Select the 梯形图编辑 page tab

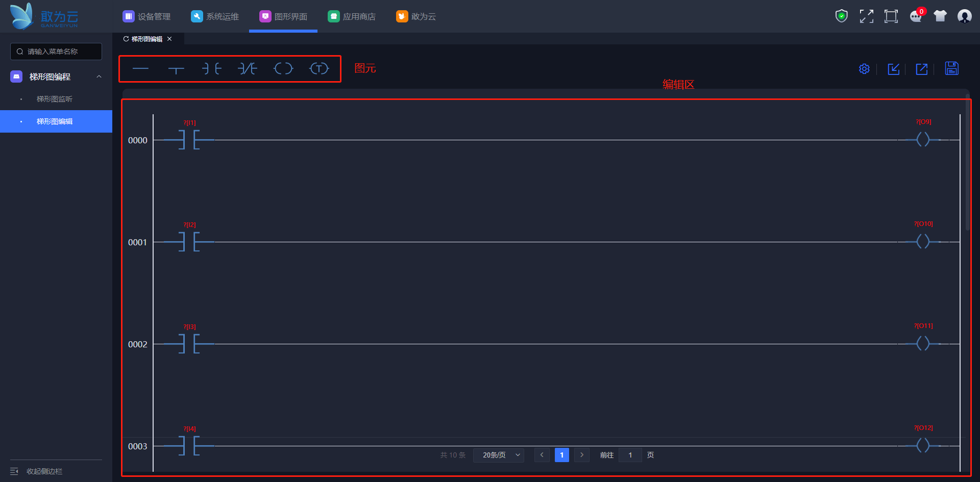[147, 39]
